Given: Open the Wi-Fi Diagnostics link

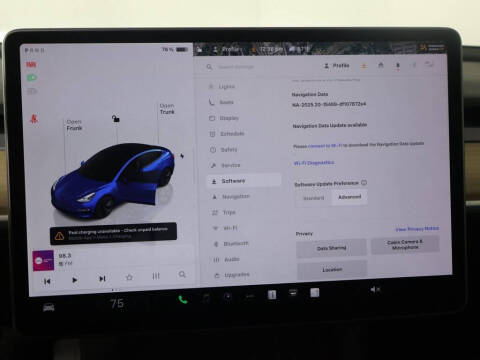Looking at the screenshot, I should (314, 163).
